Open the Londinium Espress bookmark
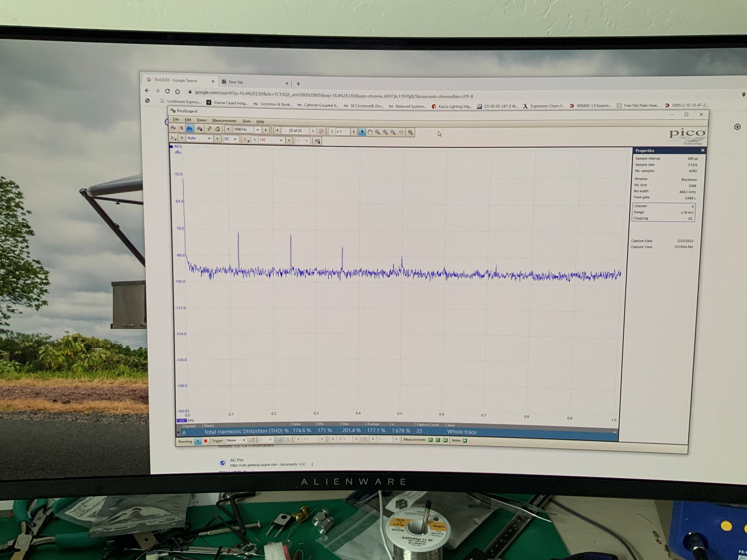 (x=181, y=102)
